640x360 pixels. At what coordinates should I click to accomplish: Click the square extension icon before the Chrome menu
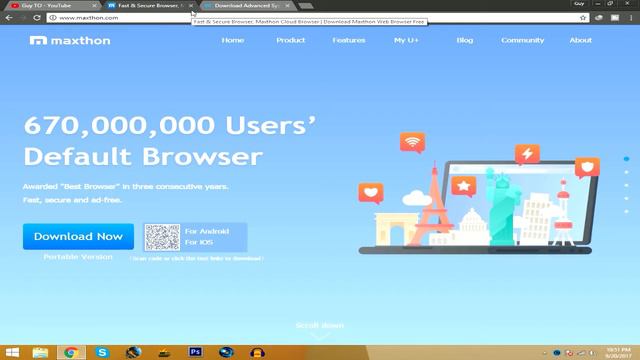[615, 18]
